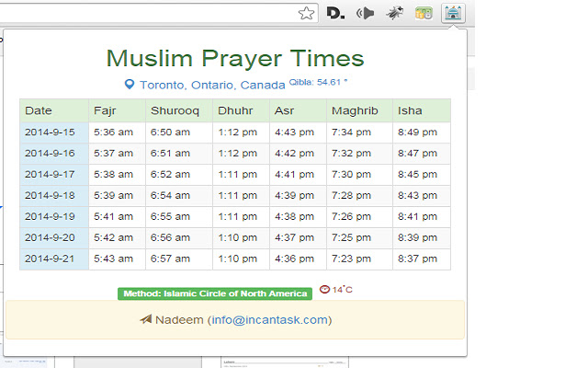Toggle the mosque prayer times extension icon
Screen dimensions: 588x368
point(453,13)
